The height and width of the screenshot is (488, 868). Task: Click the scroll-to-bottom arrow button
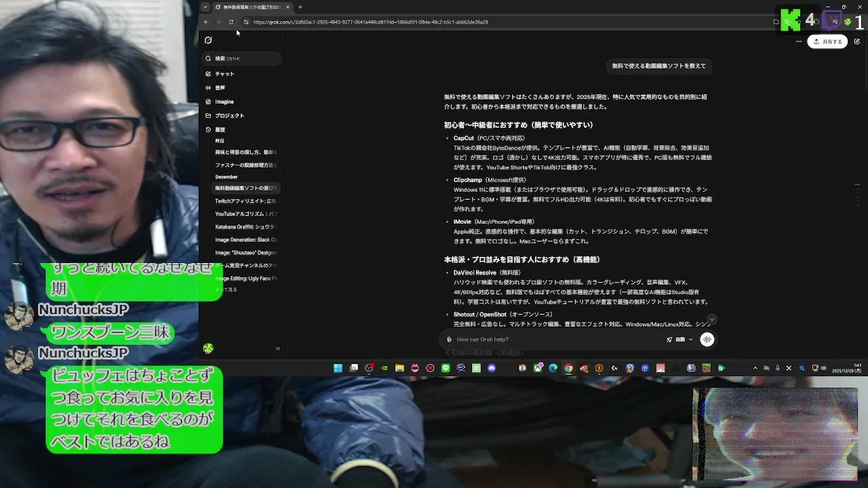pyautogui.click(x=711, y=319)
